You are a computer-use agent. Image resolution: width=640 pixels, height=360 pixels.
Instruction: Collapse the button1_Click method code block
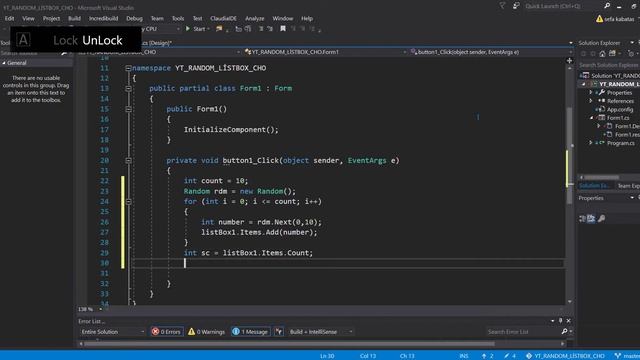coord(128,160)
